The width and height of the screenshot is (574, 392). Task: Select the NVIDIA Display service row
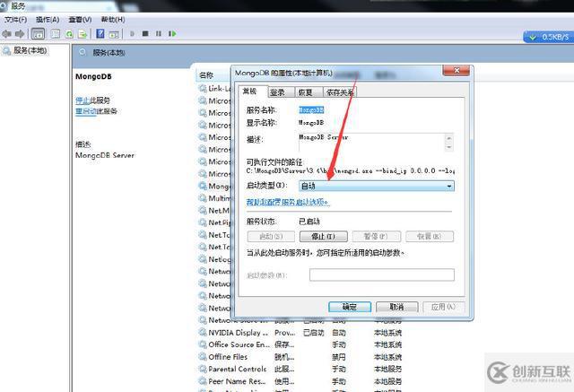click(x=300, y=333)
